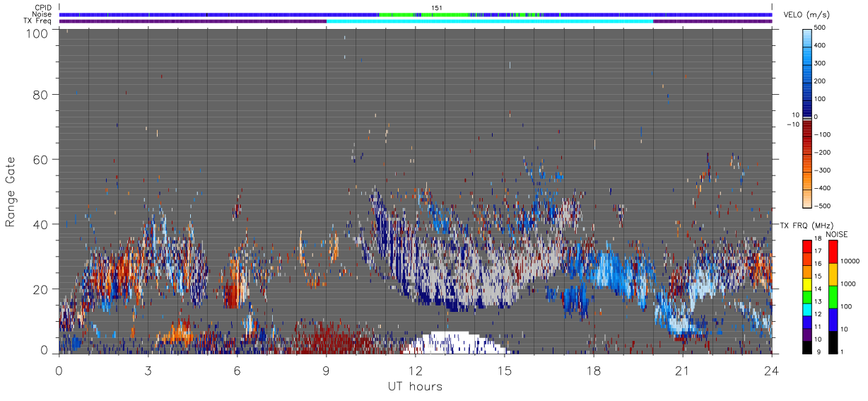Click the Noise strip label above the plot
868x401 pixels.
42,14
